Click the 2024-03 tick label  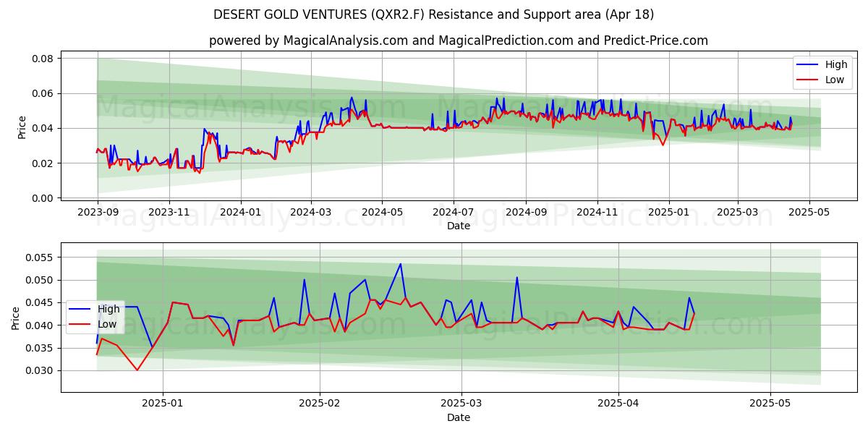(x=311, y=212)
